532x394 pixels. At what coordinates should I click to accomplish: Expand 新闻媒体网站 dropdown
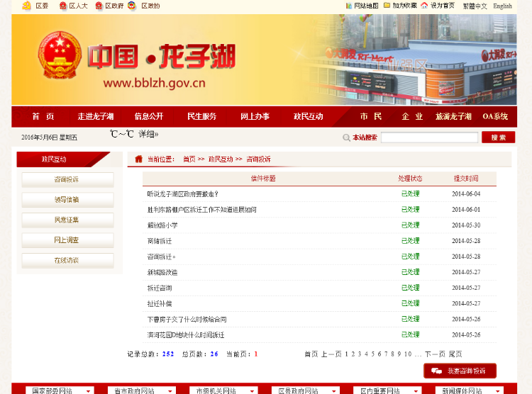pos(470,390)
